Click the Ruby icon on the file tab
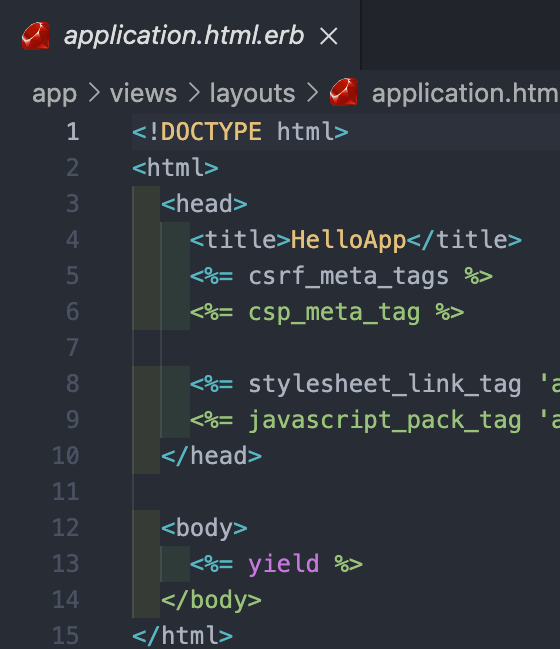The height and width of the screenshot is (649, 560). 36,36
